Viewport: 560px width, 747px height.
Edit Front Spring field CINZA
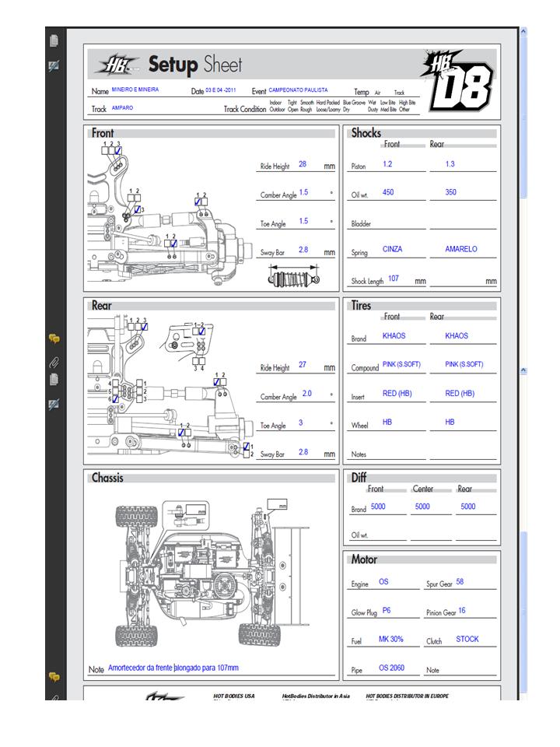[x=392, y=249]
